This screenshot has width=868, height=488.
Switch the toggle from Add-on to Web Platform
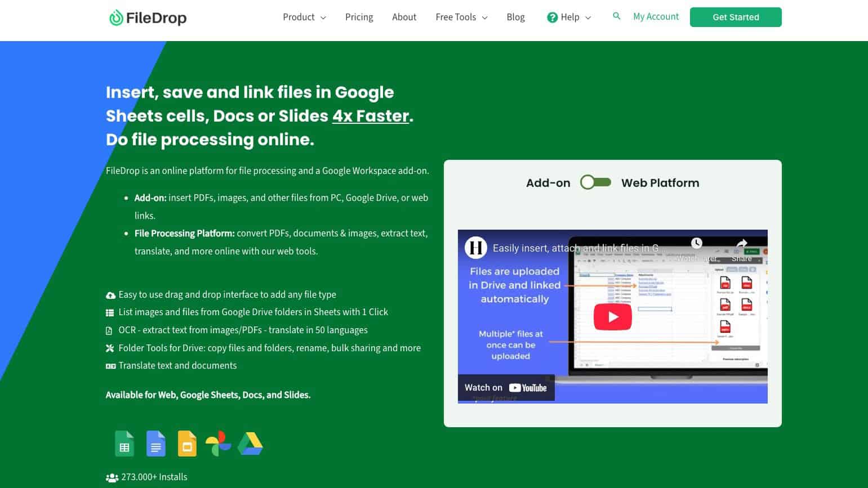coord(595,182)
